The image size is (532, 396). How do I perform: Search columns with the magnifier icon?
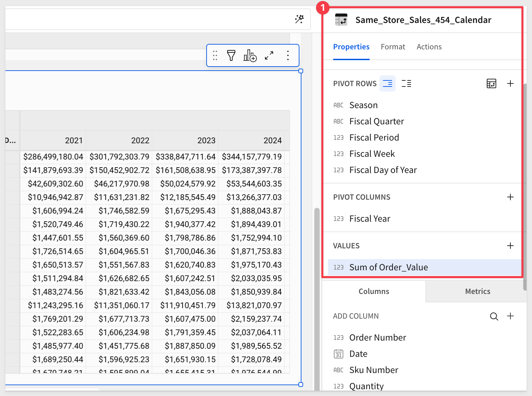494,316
